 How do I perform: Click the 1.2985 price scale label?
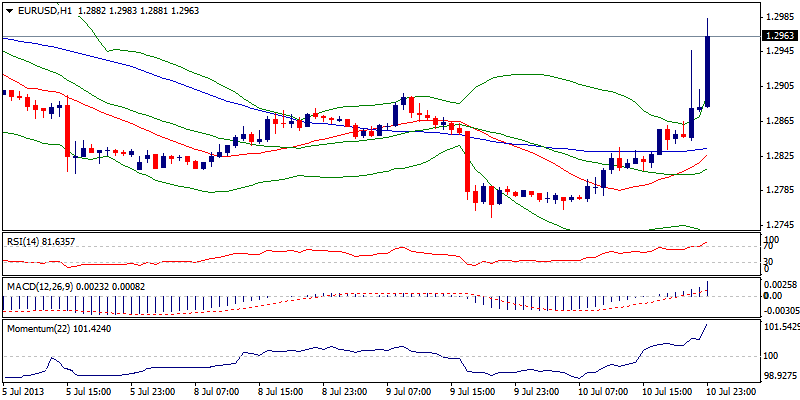click(779, 17)
